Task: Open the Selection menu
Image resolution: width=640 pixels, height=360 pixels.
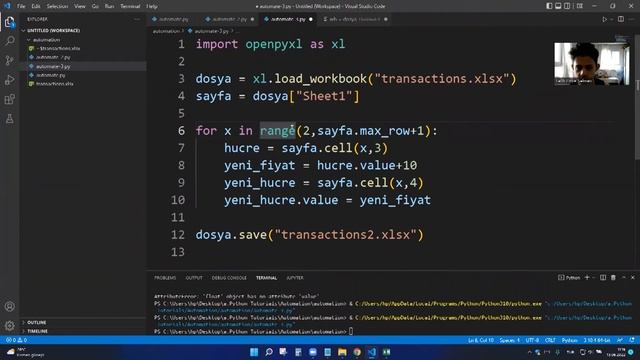Action: coord(57,6)
